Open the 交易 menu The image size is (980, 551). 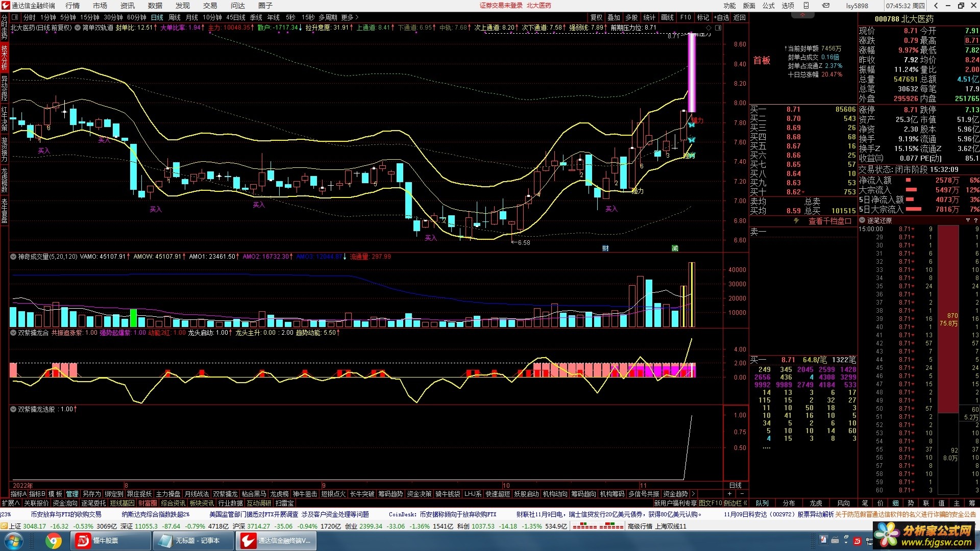[x=210, y=6]
